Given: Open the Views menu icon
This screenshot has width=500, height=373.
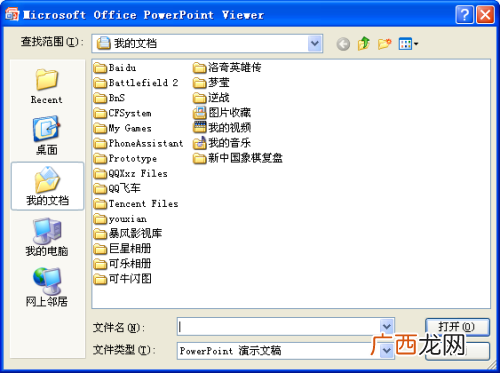Looking at the screenshot, I should (x=408, y=44).
